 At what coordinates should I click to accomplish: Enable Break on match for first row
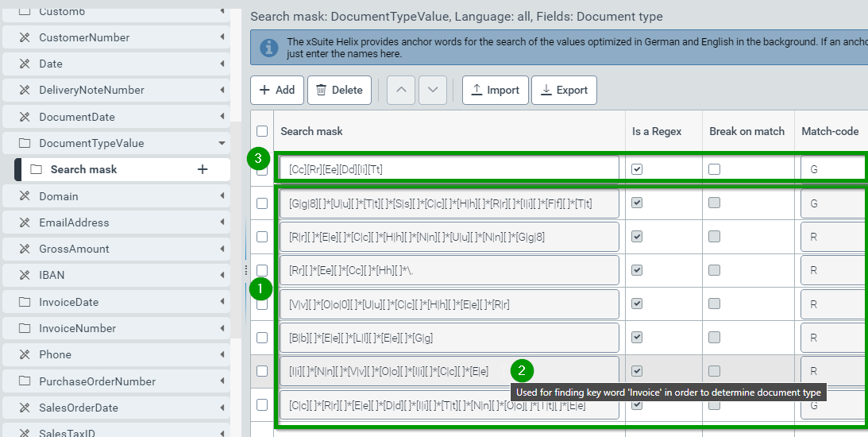(x=715, y=169)
